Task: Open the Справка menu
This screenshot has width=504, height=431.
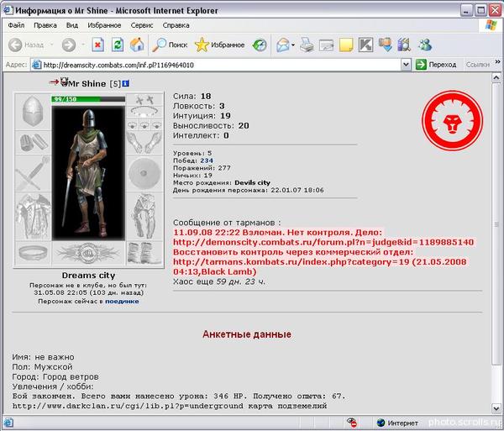Action: pos(176,25)
